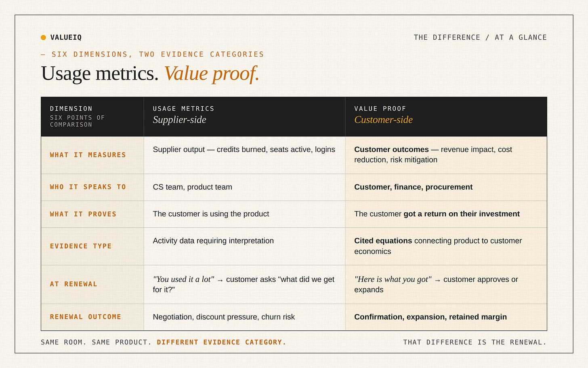Select the VALUE PROOF Customer-side header

[446, 116]
